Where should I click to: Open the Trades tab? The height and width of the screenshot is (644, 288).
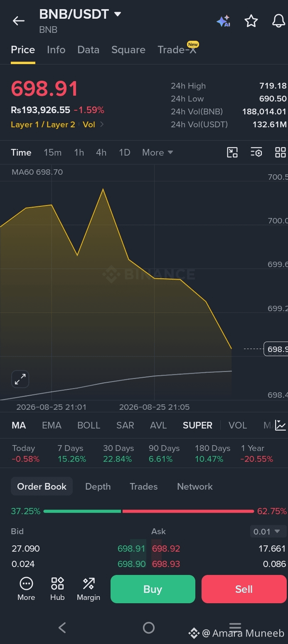[x=144, y=486]
